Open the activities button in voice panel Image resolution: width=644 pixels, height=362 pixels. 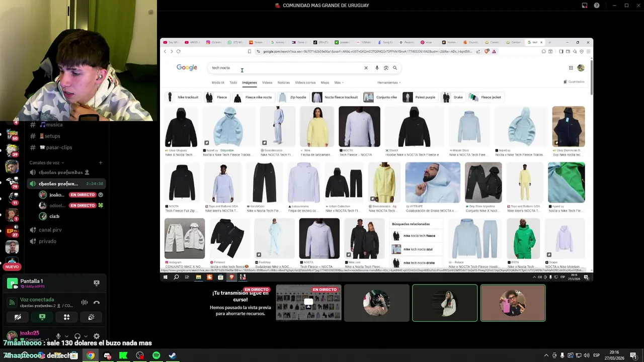pyautogui.click(x=66, y=317)
